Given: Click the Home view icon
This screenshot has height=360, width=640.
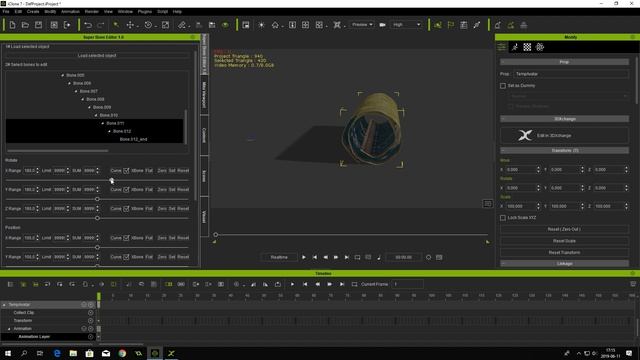Looking at the screenshot, I should tap(275, 25).
